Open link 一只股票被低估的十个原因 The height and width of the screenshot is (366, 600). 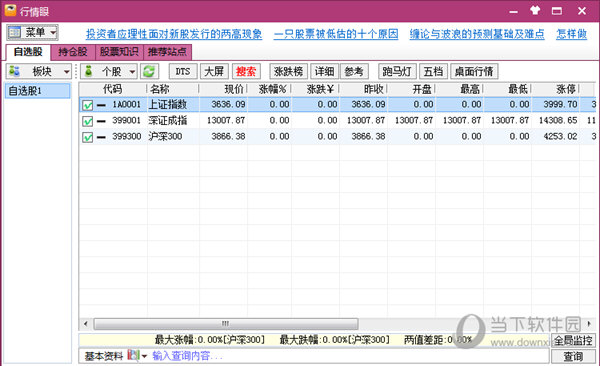pyautogui.click(x=336, y=34)
